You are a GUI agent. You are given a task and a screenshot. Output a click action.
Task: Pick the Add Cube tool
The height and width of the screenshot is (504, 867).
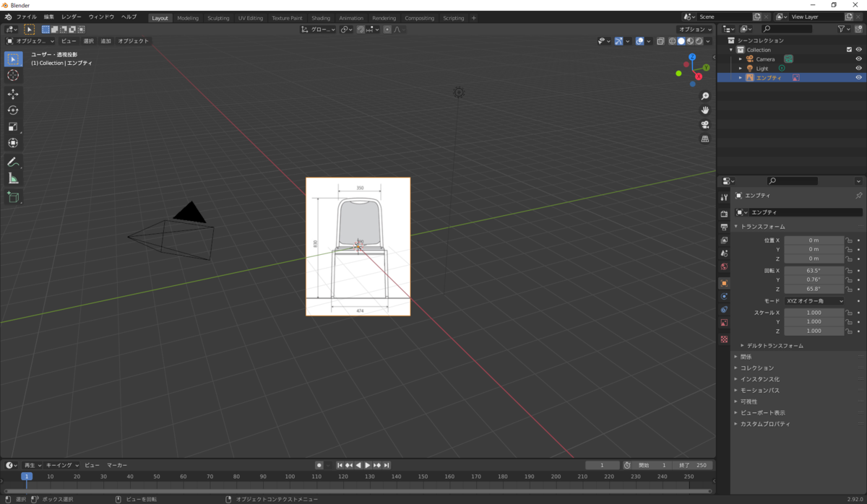tap(13, 197)
